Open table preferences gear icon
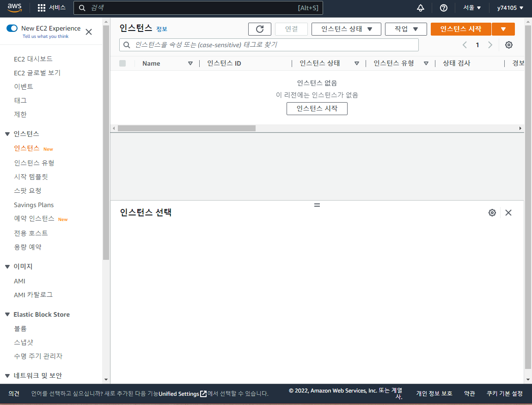Viewport: 532px width, 405px height. [508, 45]
